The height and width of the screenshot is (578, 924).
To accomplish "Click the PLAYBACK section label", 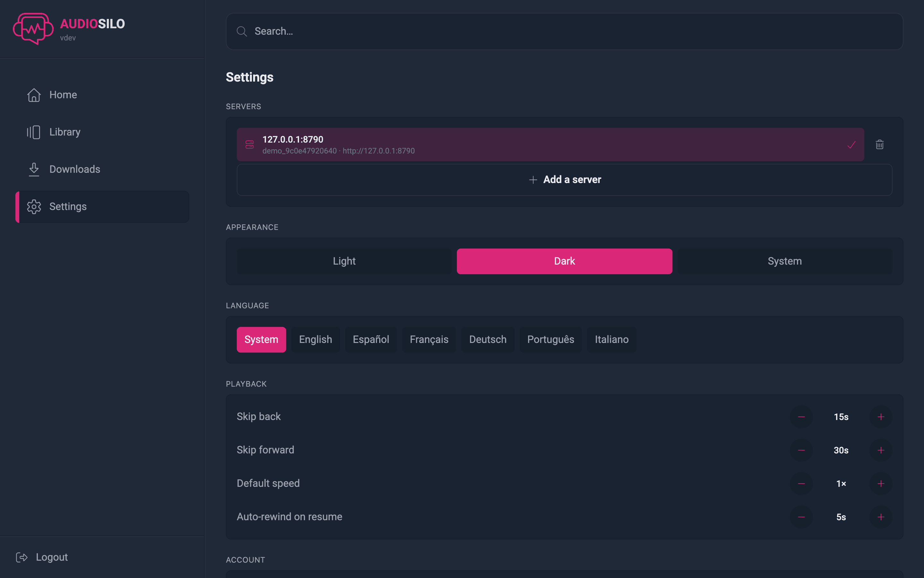I will (x=246, y=384).
